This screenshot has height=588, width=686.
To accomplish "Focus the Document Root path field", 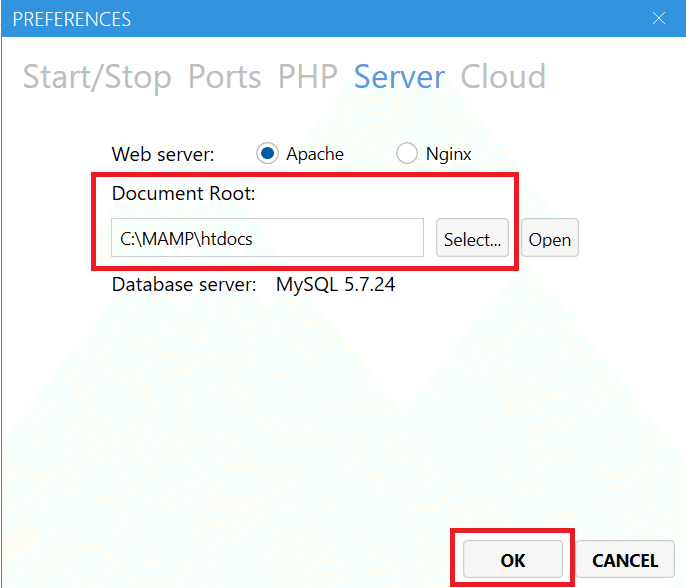I will pos(267,239).
